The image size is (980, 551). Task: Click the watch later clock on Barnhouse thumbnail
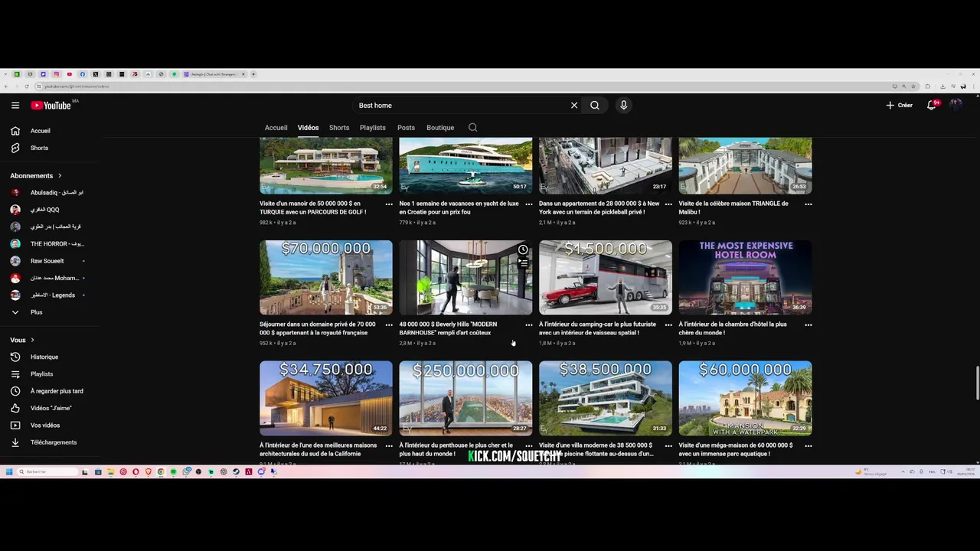(x=523, y=250)
